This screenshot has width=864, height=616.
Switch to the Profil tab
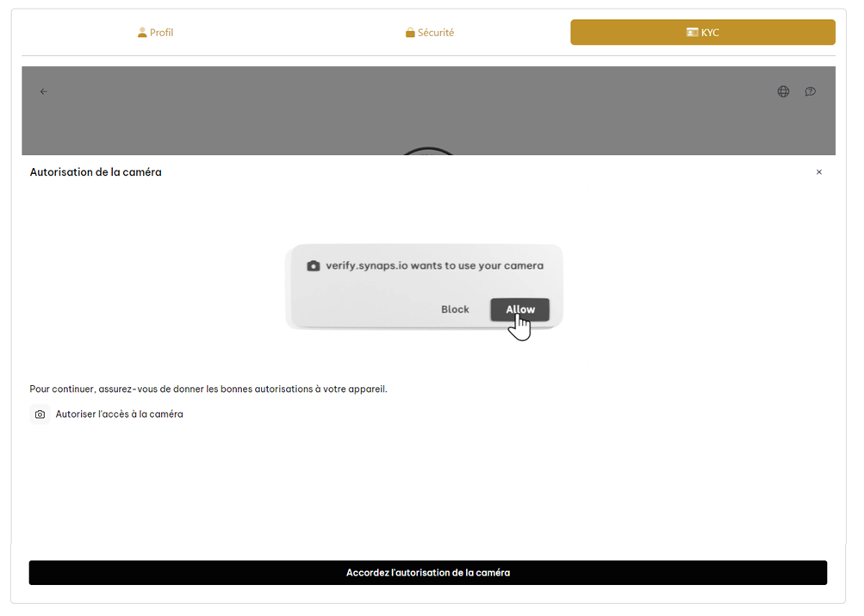tap(155, 33)
